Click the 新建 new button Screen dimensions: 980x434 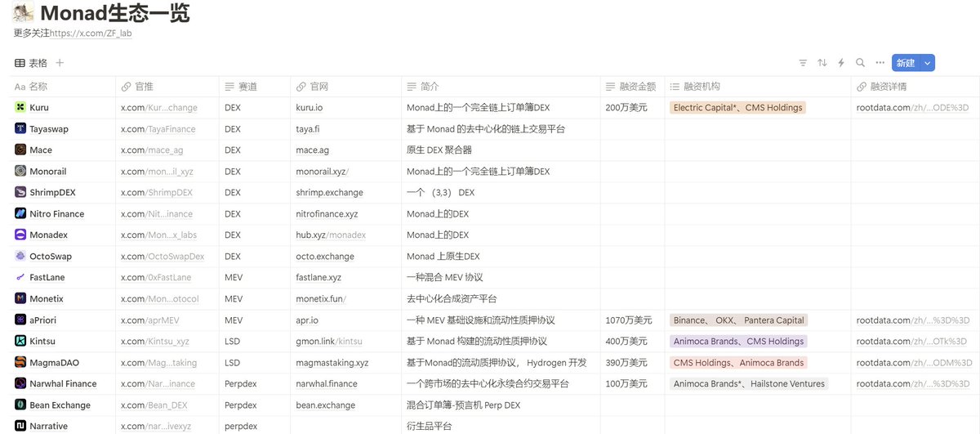(x=906, y=63)
